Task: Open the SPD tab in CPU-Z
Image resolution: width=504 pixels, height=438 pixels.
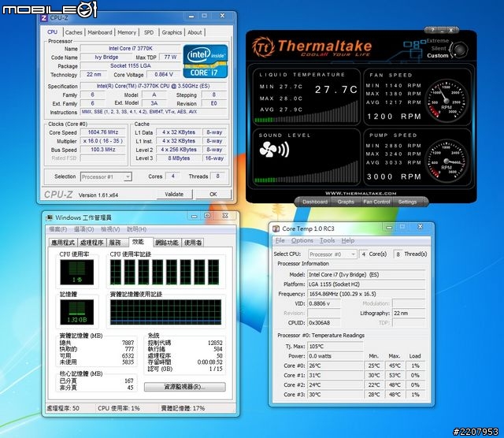Action: [149, 32]
